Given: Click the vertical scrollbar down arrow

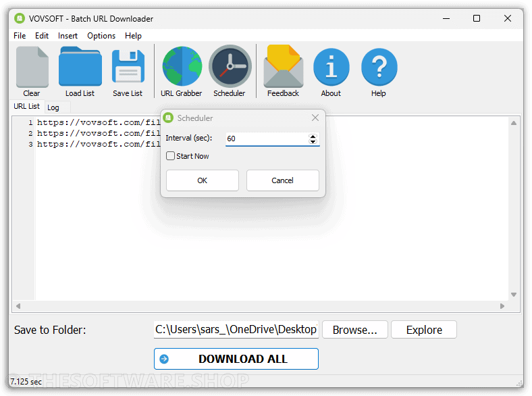Looking at the screenshot, I should click(514, 295).
